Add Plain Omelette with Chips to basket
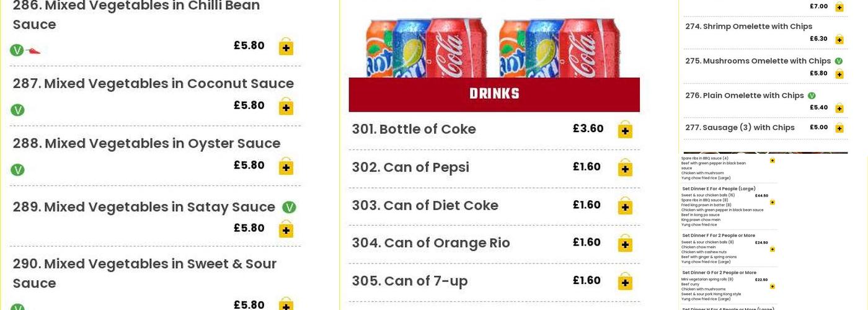The width and height of the screenshot is (868, 310). coord(839,108)
